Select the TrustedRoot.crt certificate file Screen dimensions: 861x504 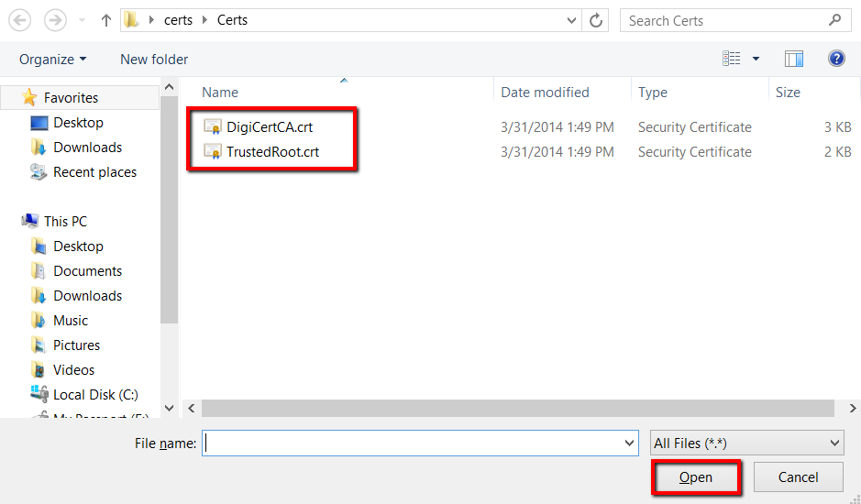tap(272, 152)
